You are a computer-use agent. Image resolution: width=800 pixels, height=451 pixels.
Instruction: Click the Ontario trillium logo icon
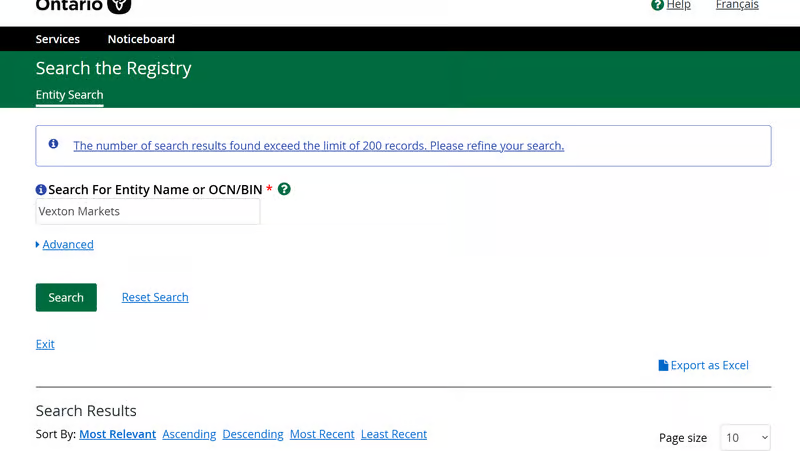[x=119, y=5]
